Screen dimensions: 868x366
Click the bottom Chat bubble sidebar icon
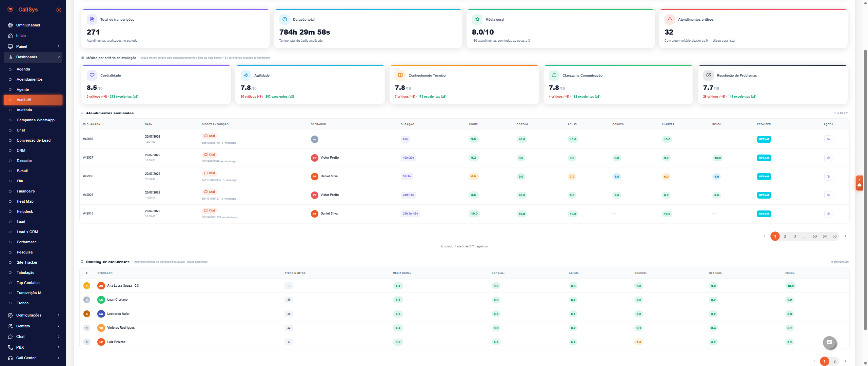(10, 337)
